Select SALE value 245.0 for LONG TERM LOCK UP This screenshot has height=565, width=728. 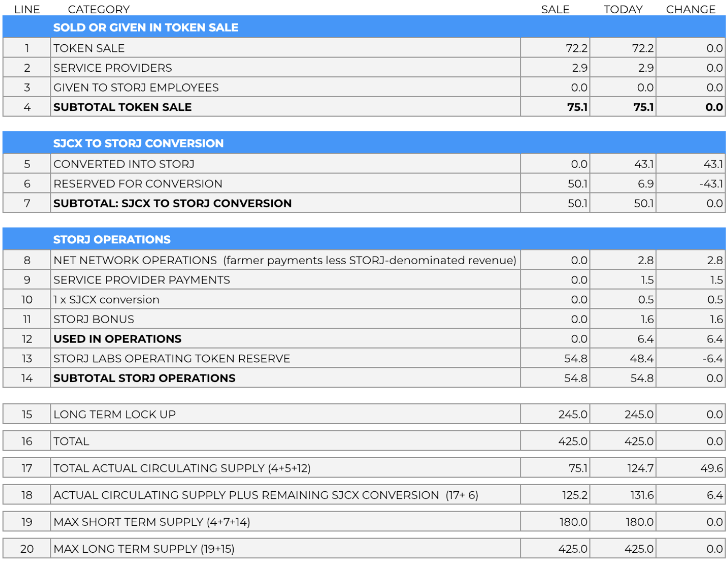[x=573, y=414]
